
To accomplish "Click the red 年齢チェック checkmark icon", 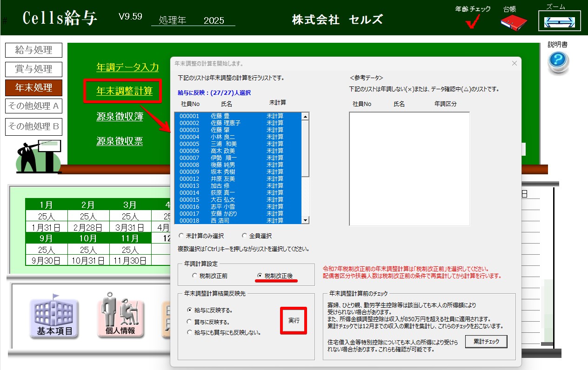I will 473,21.
